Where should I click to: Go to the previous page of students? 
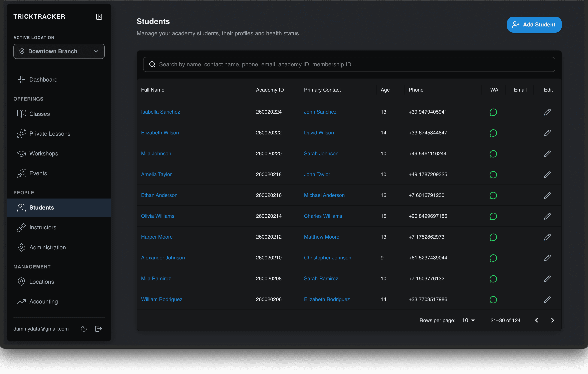(537, 320)
